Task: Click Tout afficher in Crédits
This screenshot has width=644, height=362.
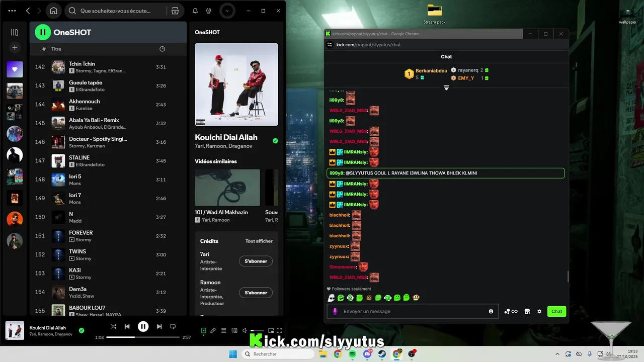Action: 259,241
